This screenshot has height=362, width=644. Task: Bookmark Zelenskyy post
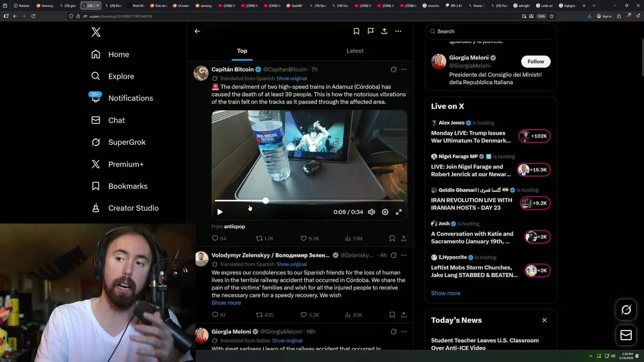coord(392,315)
